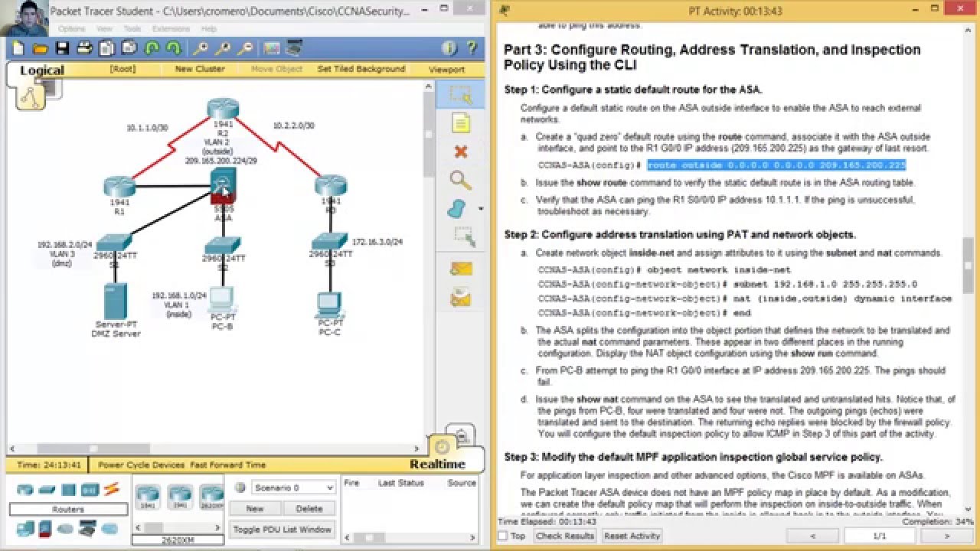Choose the Add Simple PDU envelope tool
This screenshot has width=980, height=551.
click(x=461, y=269)
